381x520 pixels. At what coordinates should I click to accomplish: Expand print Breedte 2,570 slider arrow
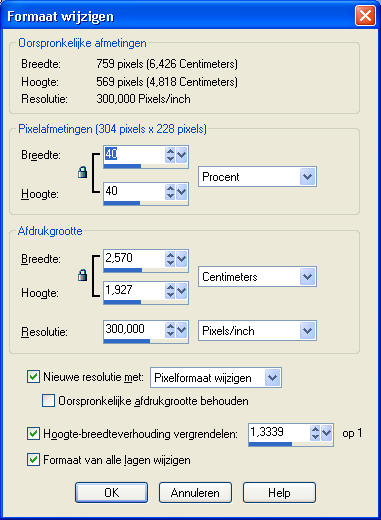[181, 259]
